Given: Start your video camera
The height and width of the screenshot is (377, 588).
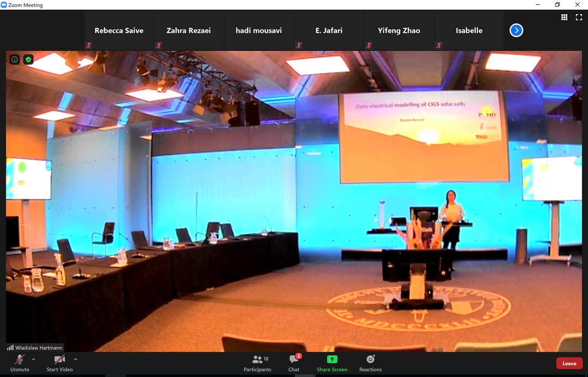Looking at the screenshot, I should (60, 363).
